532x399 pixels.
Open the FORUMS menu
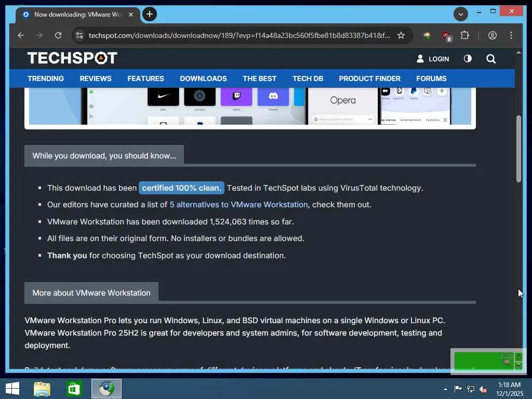tap(431, 78)
